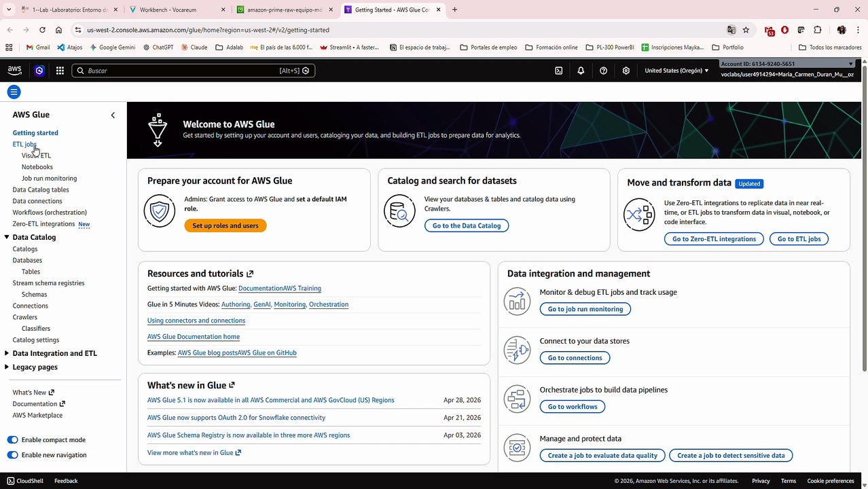This screenshot has height=489, width=868.
Task: Toggle Enable compact mode switch
Action: [x=13, y=440]
